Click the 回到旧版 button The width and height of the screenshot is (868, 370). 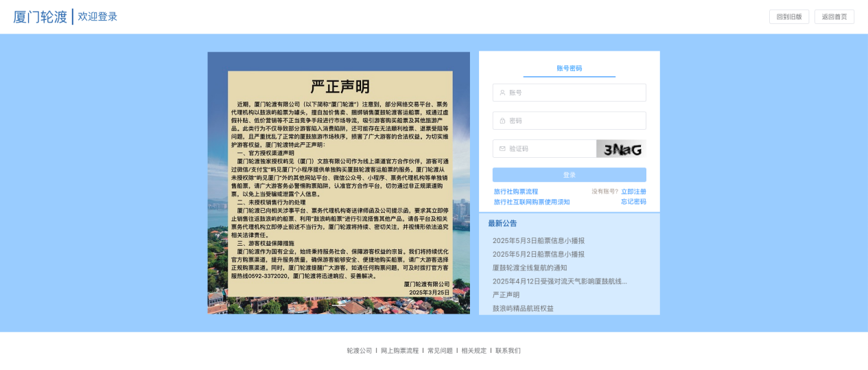coord(789,17)
